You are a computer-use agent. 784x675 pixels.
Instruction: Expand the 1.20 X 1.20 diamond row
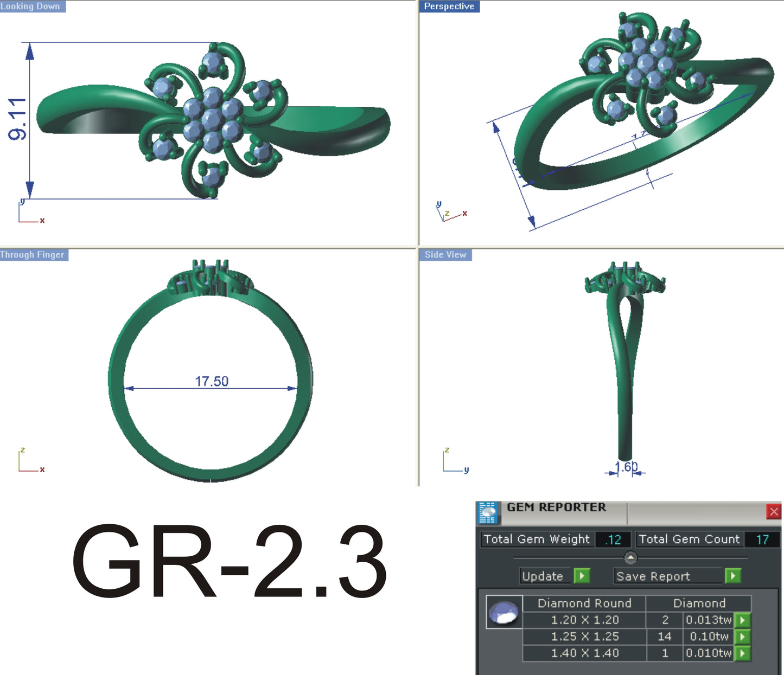741,620
